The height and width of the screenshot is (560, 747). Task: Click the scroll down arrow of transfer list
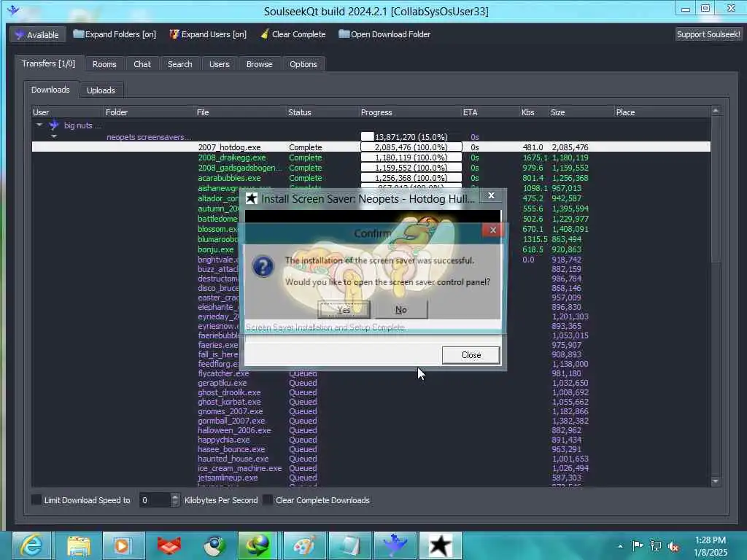coord(715,481)
